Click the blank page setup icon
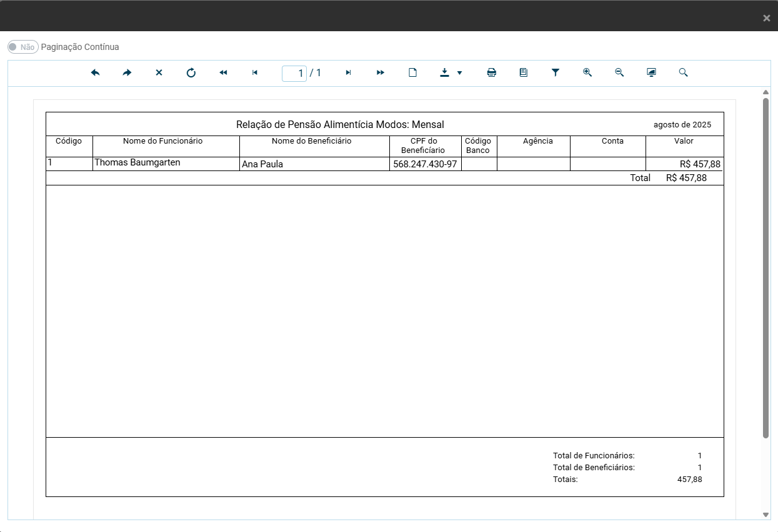 coord(412,73)
